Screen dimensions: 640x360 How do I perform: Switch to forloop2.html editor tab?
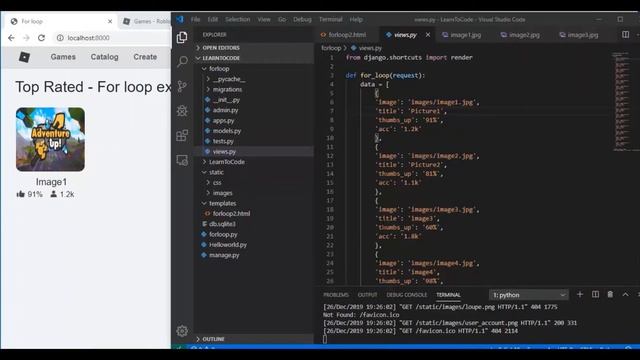pyautogui.click(x=347, y=35)
